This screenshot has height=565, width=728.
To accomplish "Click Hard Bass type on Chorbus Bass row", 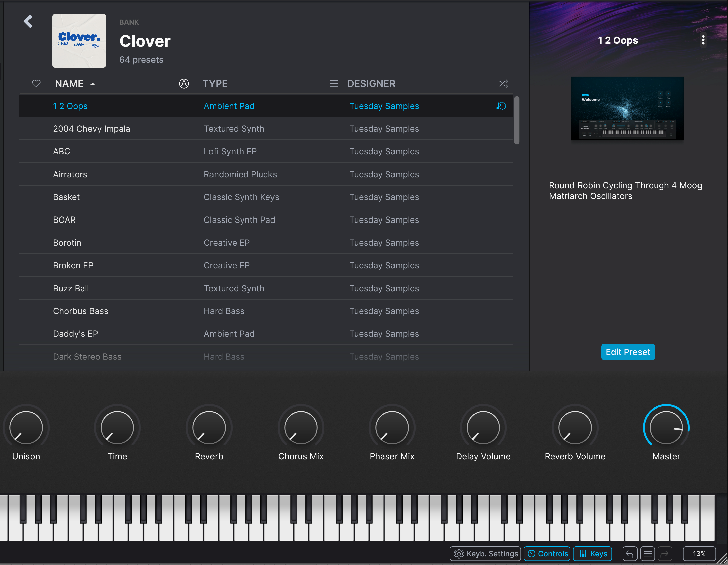I will tap(224, 311).
